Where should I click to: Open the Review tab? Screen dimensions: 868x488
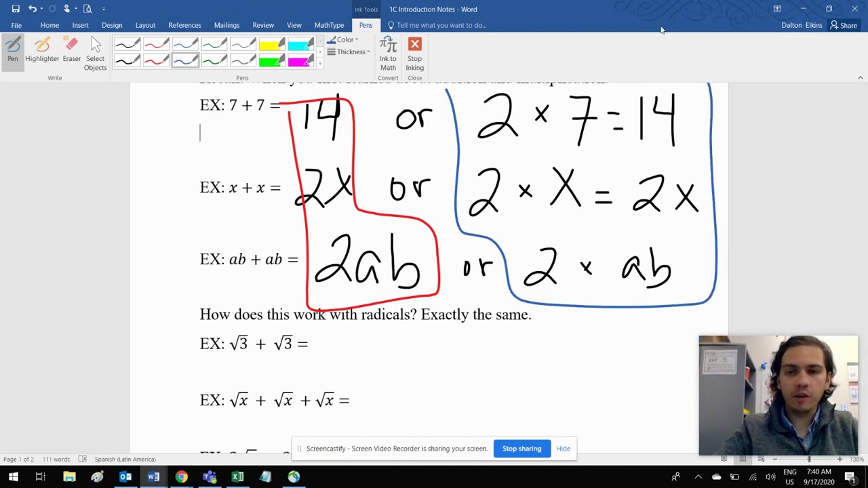pyautogui.click(x=263, y=25)
